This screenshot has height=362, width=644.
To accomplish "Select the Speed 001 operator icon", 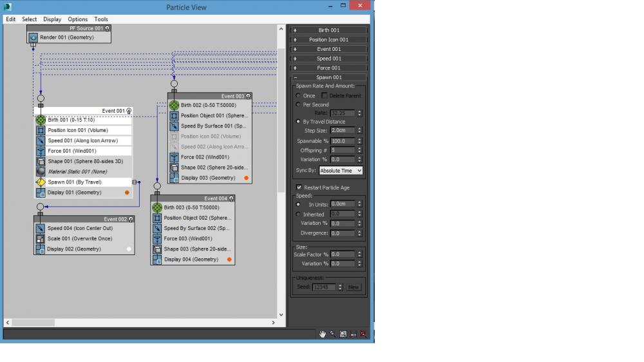I will pos(41,140).
